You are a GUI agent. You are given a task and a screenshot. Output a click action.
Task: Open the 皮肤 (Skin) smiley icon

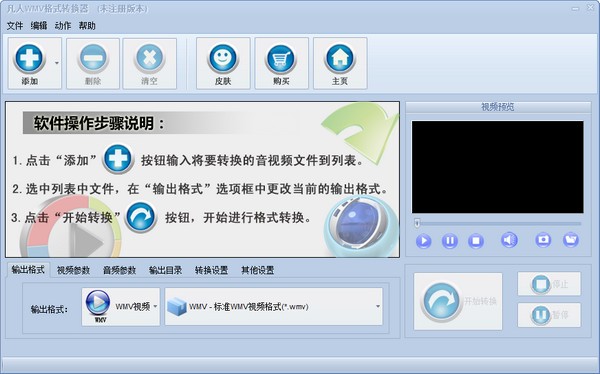pos(223,59)
